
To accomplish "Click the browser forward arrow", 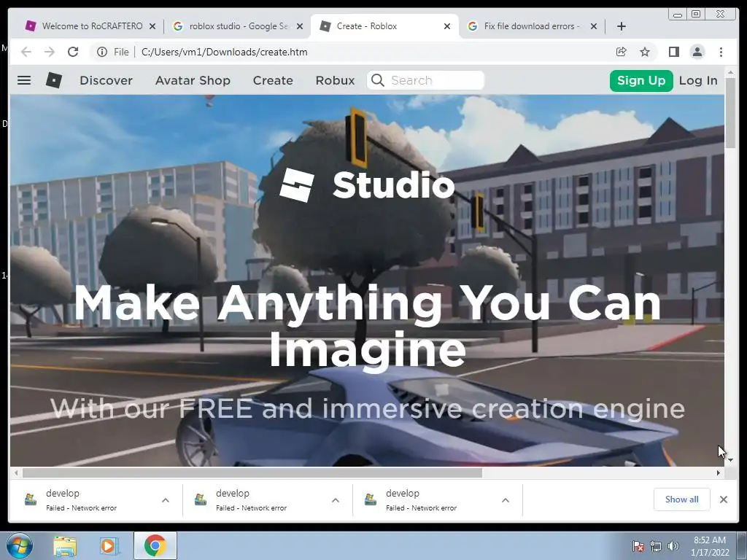I will [50, 52].
